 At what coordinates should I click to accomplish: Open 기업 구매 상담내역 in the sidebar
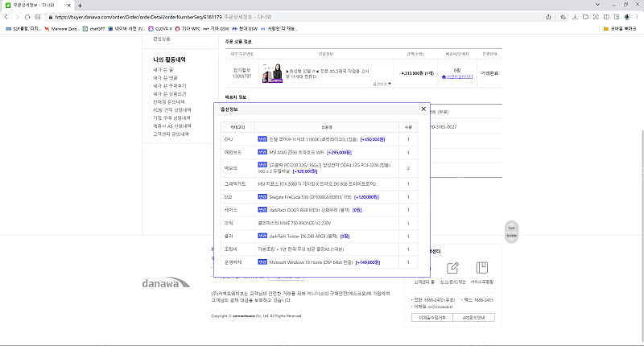pos(171,117)
